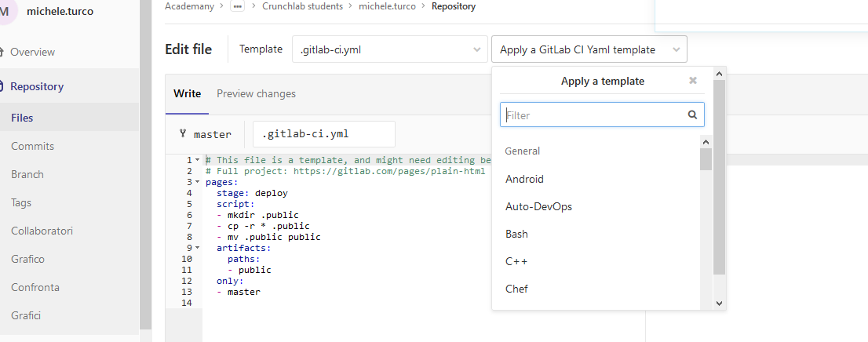Collapse code fold at line 3 pages
868x342 pixels.
click(x=197, y=182)
